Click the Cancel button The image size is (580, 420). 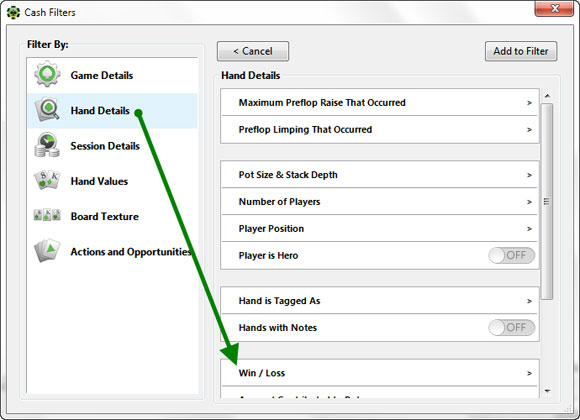(x=253, y=51)
